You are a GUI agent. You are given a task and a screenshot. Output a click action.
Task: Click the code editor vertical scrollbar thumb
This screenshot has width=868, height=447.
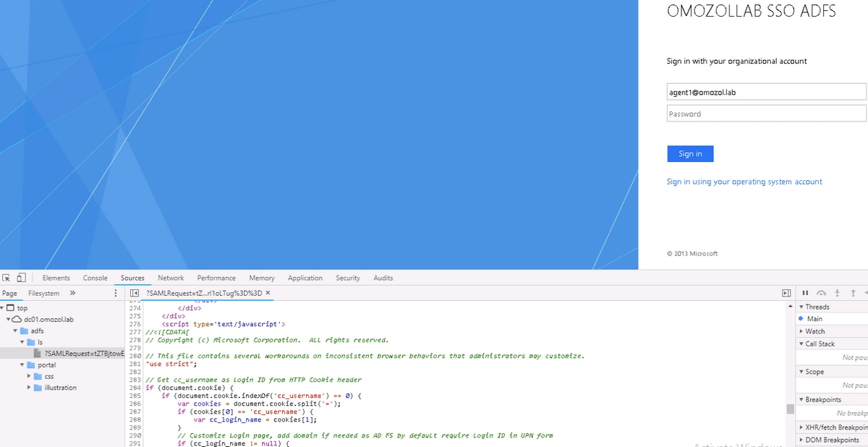791,409
